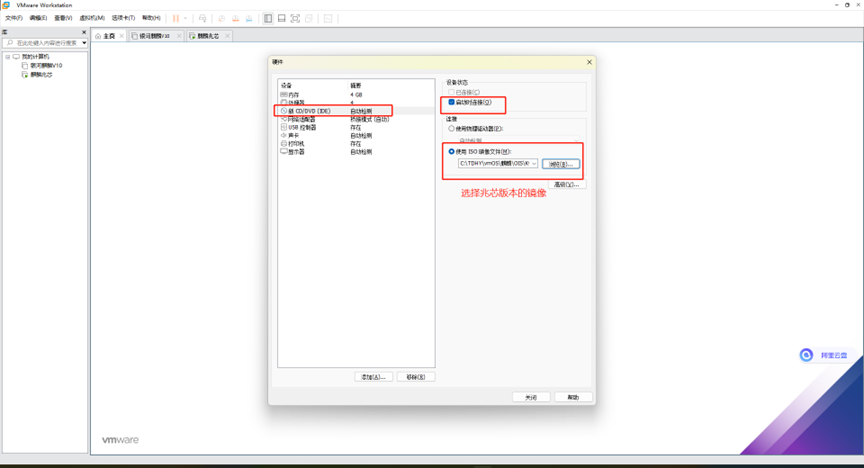Click the 添加(A)... button

[374, 377]
